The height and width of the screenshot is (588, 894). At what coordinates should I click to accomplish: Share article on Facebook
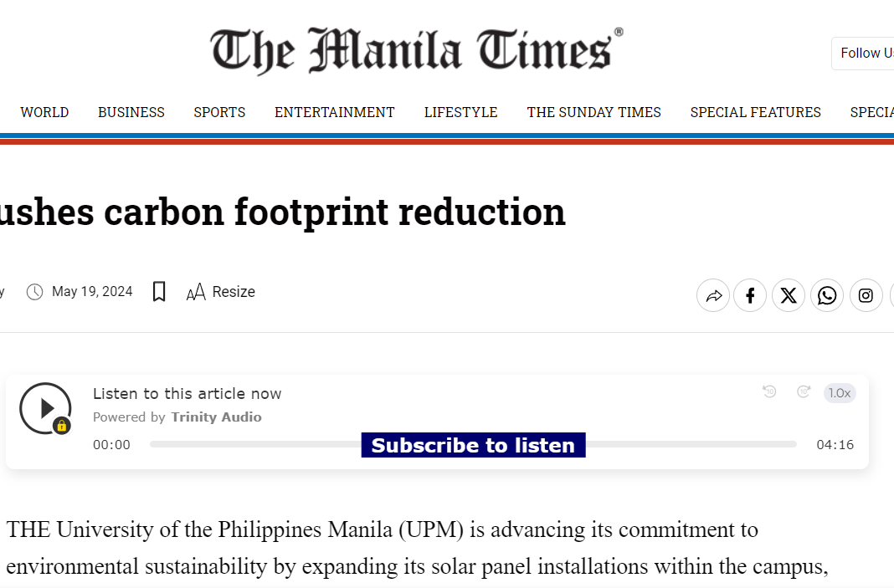(750, 296)
